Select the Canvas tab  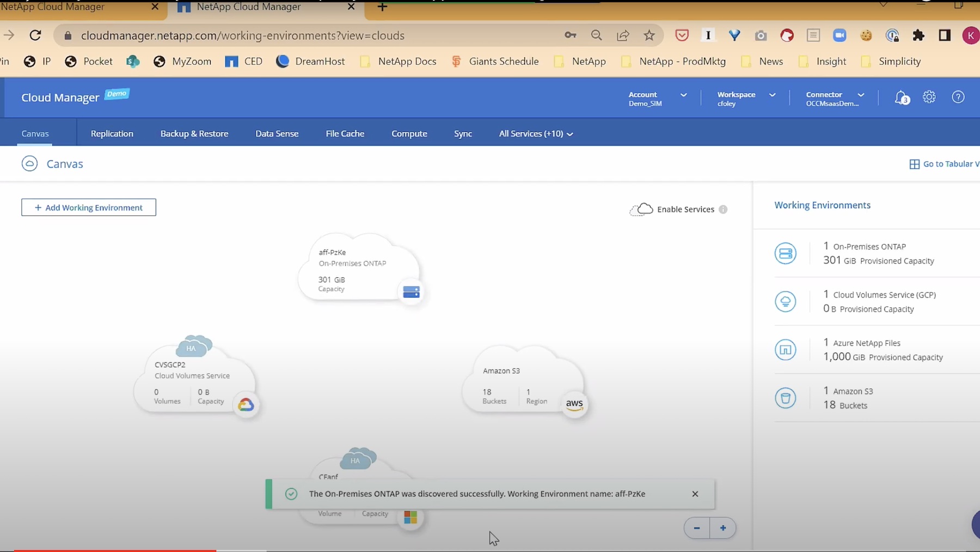pos(35,134)
